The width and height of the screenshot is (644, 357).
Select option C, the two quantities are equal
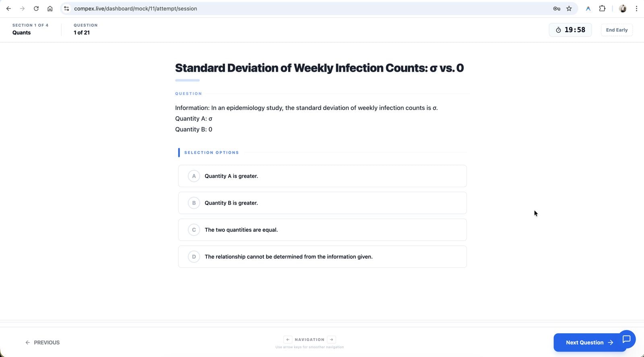322,230
